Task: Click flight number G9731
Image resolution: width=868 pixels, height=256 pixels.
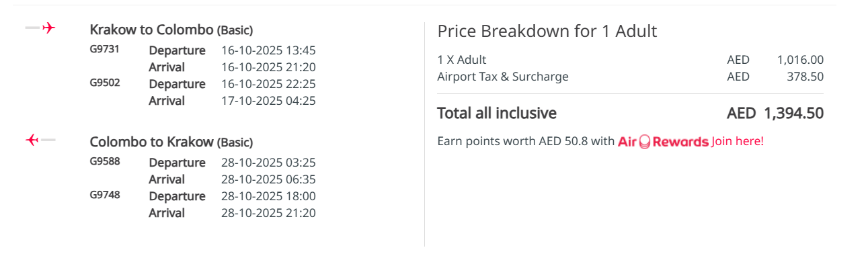Action: pos(104,50)
